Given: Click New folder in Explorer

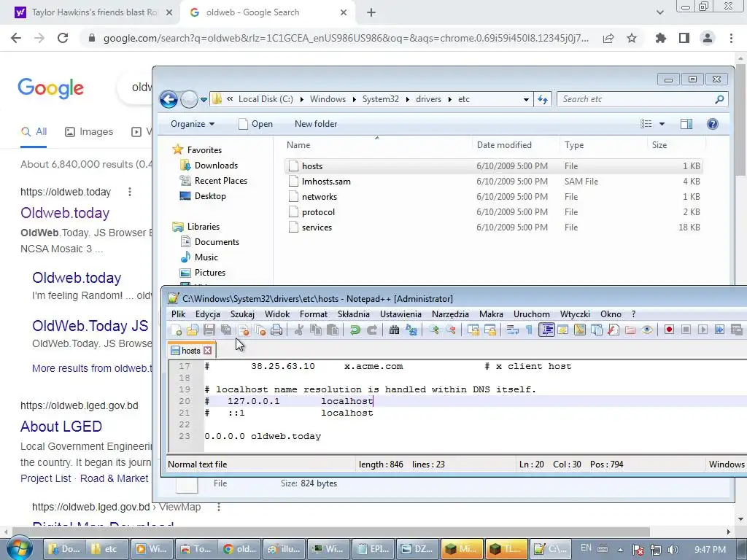Looking at the screenshot, I should pyautogui.click(x=316, y=124).
